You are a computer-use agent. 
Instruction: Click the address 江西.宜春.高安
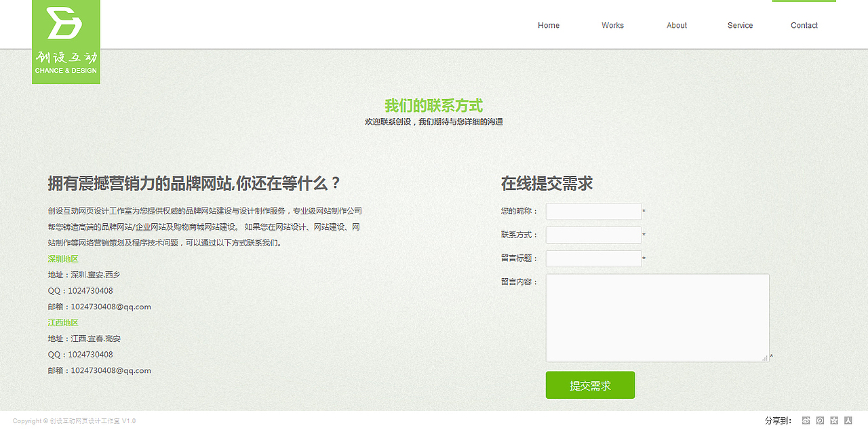tap(96, 338)
